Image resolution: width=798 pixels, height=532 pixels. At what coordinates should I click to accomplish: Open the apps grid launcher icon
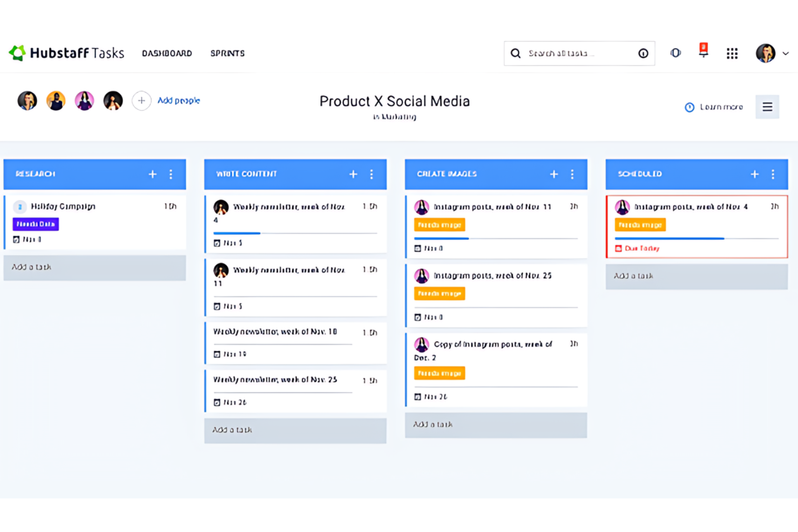click(732, 53)
